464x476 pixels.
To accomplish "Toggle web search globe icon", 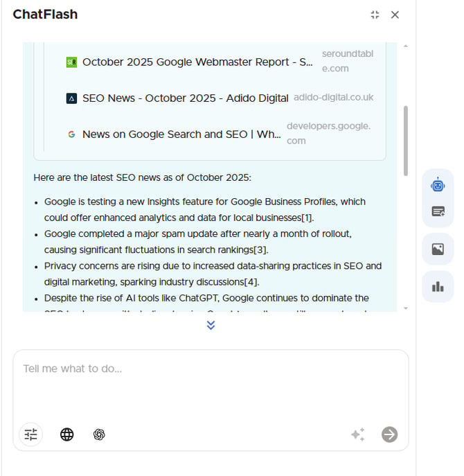I will click(x=66, y=434).
